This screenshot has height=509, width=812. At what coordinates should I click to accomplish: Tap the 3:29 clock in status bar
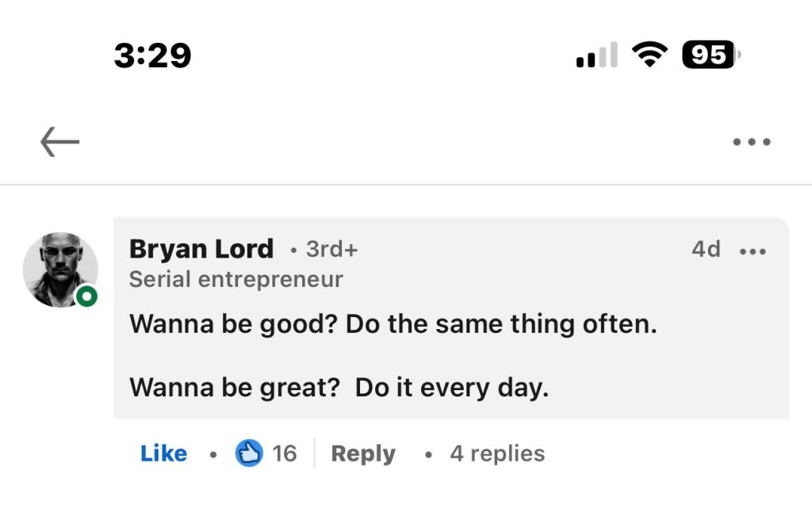[152, 55]
